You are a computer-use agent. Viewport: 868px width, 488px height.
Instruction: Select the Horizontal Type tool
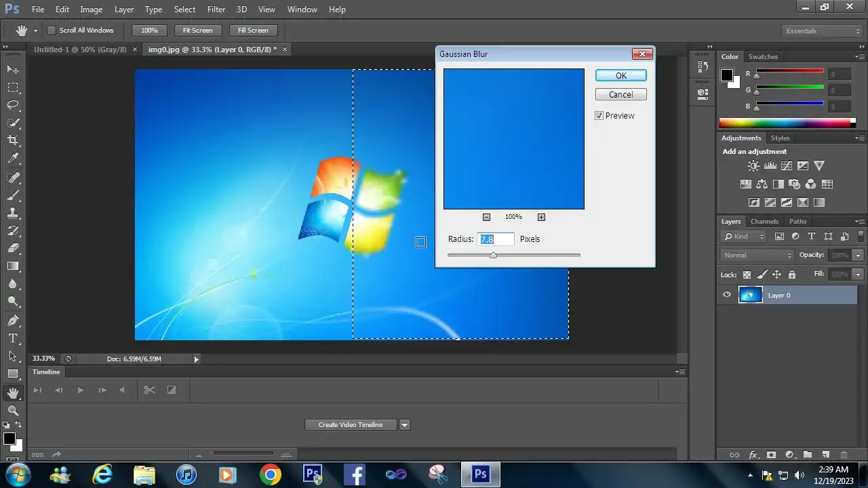13,338
